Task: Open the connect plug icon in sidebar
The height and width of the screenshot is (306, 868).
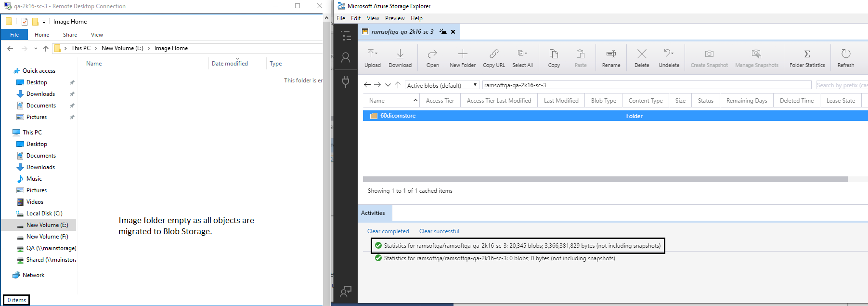Action: click(346, 81)
